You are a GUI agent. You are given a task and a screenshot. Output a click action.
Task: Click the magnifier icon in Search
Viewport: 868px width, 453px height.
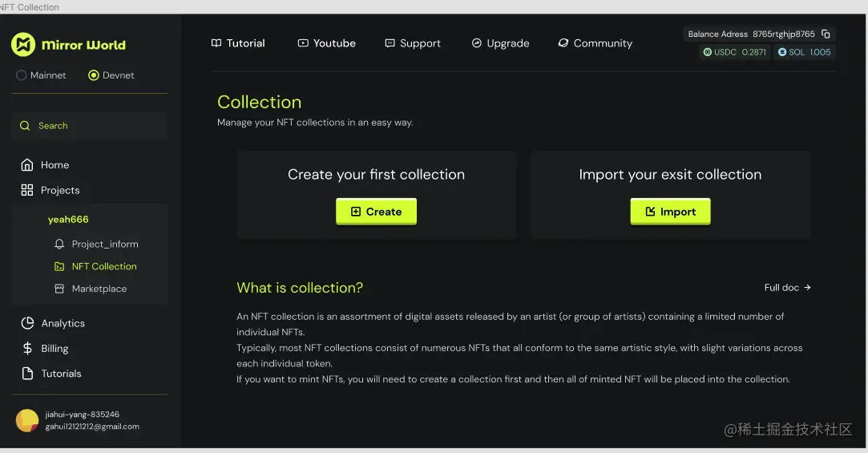[25, 126]
